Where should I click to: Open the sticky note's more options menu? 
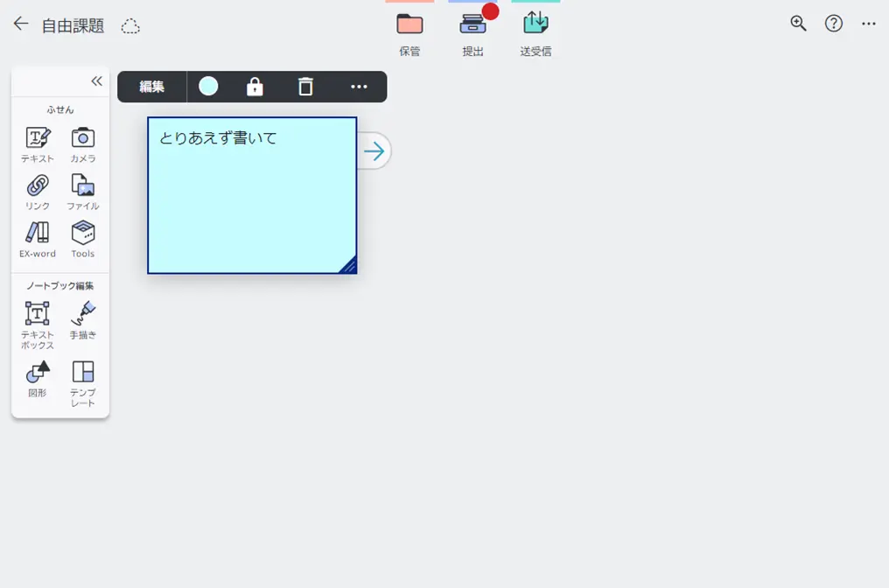[359, 87]
